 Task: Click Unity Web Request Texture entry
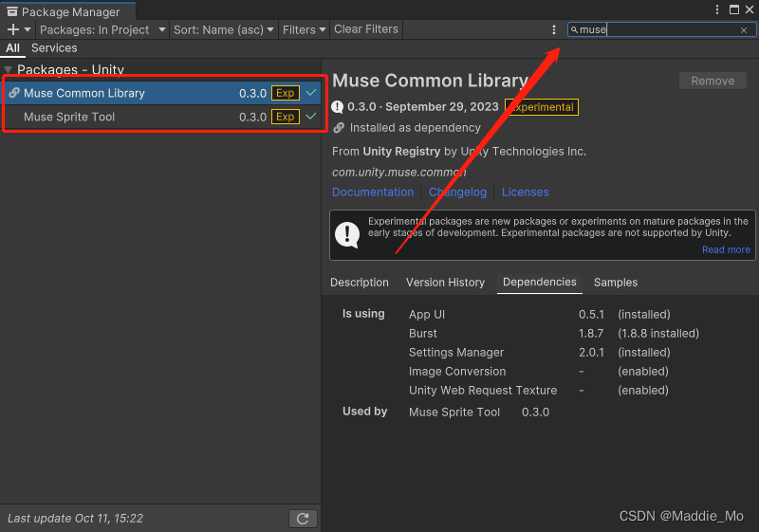pos(483,391)
